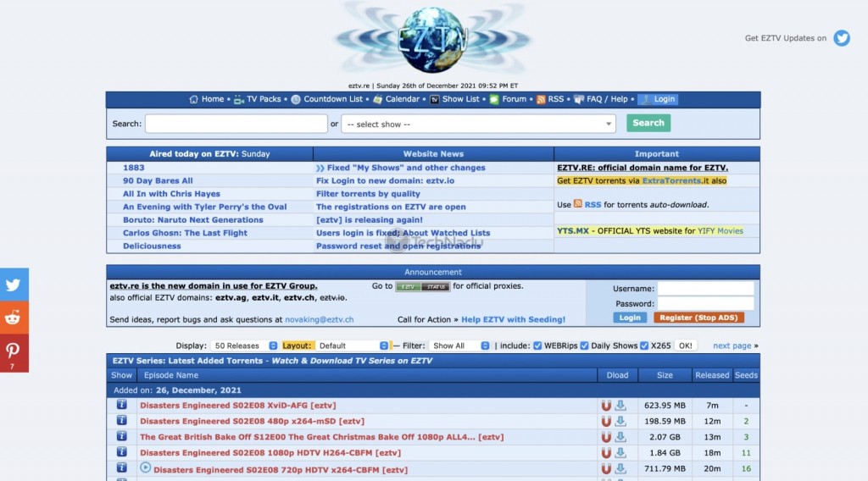Click magnet link for 1080p HDTV H264-CBFM

tap(606, 453)
